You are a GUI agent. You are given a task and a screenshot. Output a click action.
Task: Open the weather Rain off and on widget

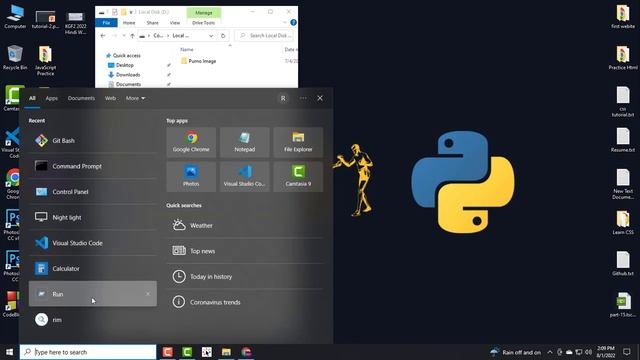(x=516, y=352)
